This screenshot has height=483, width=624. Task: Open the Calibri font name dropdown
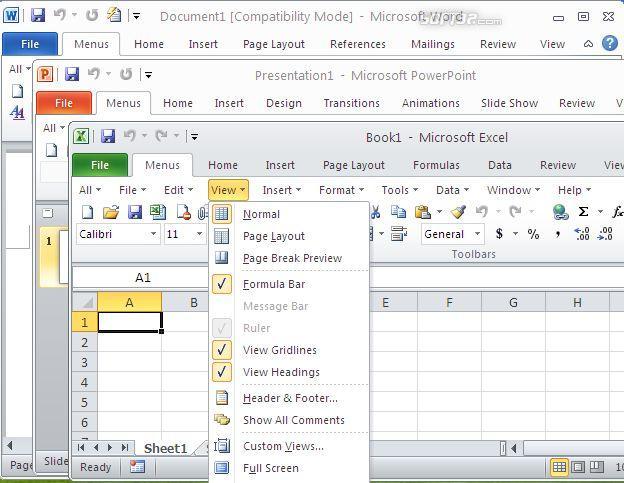154,234
